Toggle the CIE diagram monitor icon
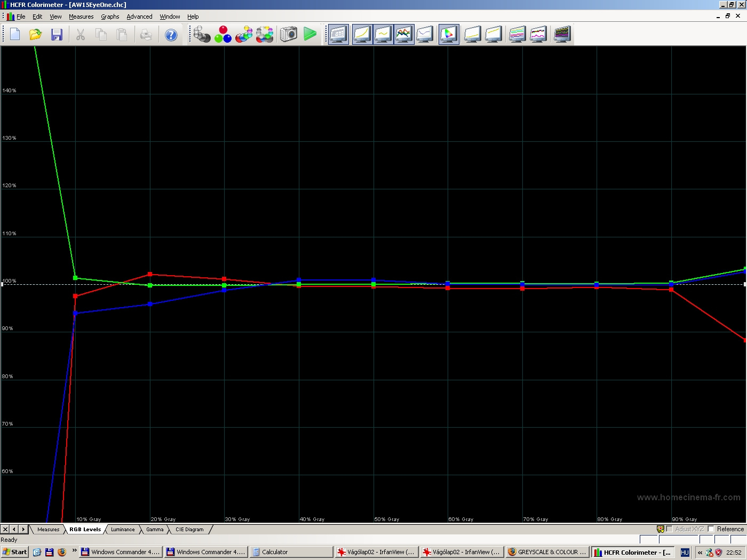Viewport: 747px width, 560px height. (449, 35)
